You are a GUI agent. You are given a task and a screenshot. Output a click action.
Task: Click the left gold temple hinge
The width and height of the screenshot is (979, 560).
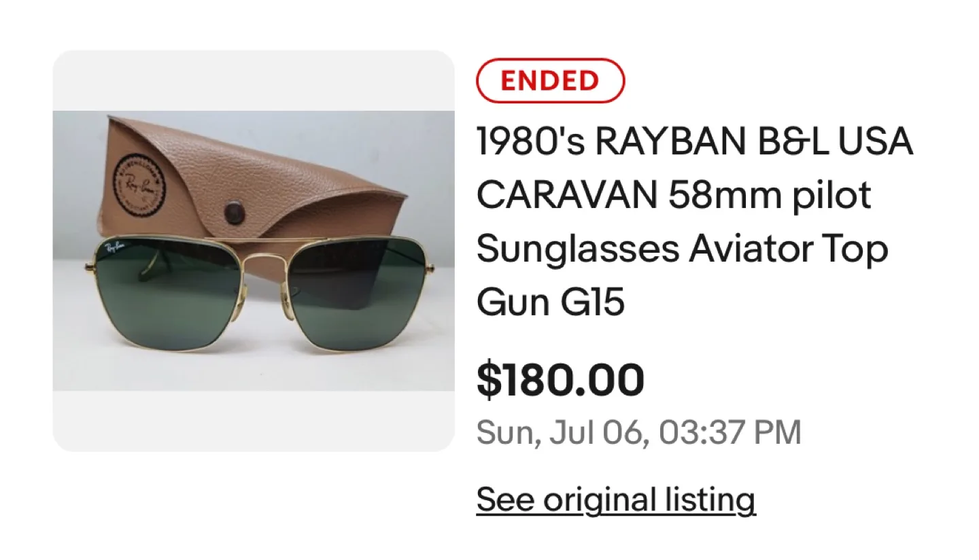[91, 267]
